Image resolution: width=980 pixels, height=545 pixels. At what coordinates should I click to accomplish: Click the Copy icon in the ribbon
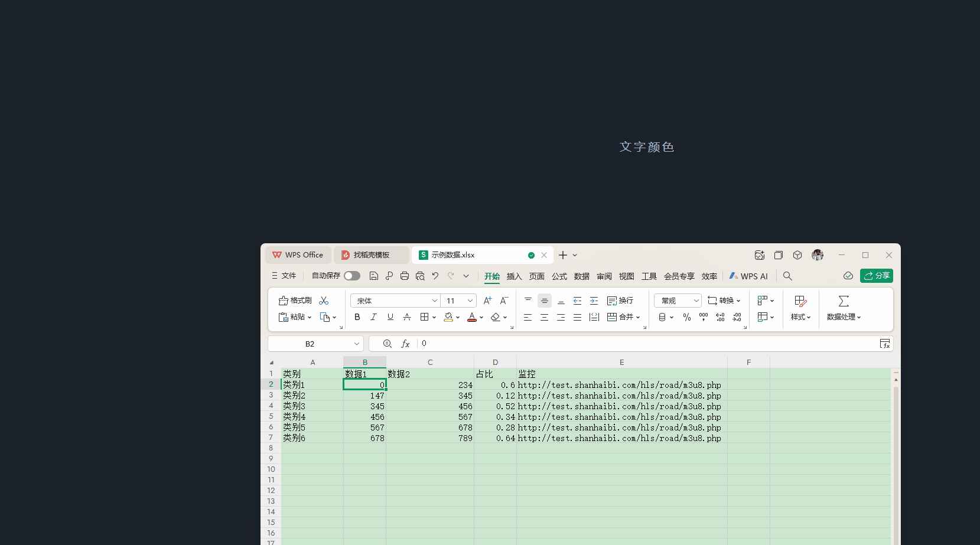click(325, 317)
